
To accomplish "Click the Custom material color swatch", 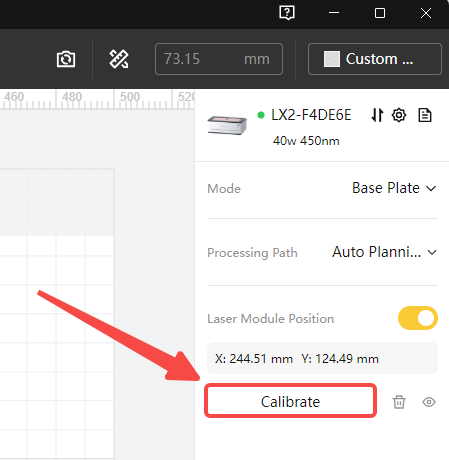I will pos(332,59).
